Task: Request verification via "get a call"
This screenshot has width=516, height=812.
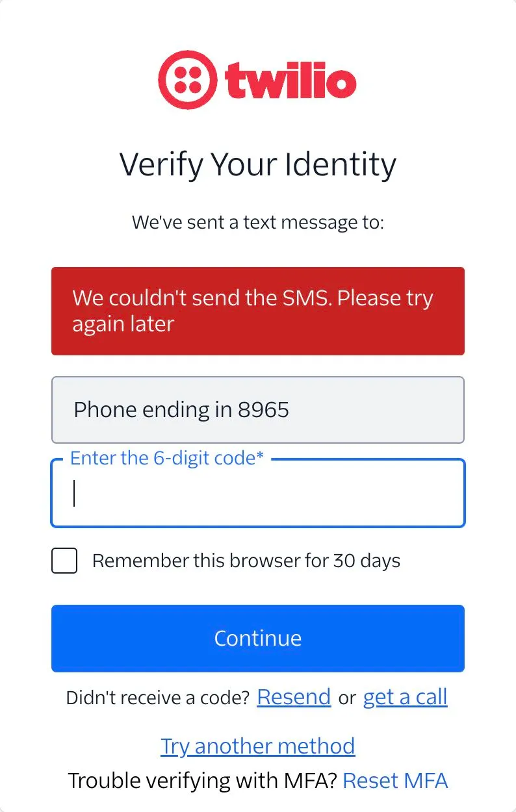Action: [x=405, y=696]
